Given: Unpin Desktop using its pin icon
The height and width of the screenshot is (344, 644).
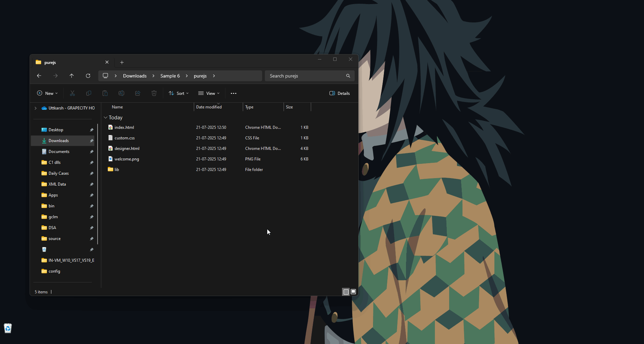Looking at the screenshot, I should [91, 130].
